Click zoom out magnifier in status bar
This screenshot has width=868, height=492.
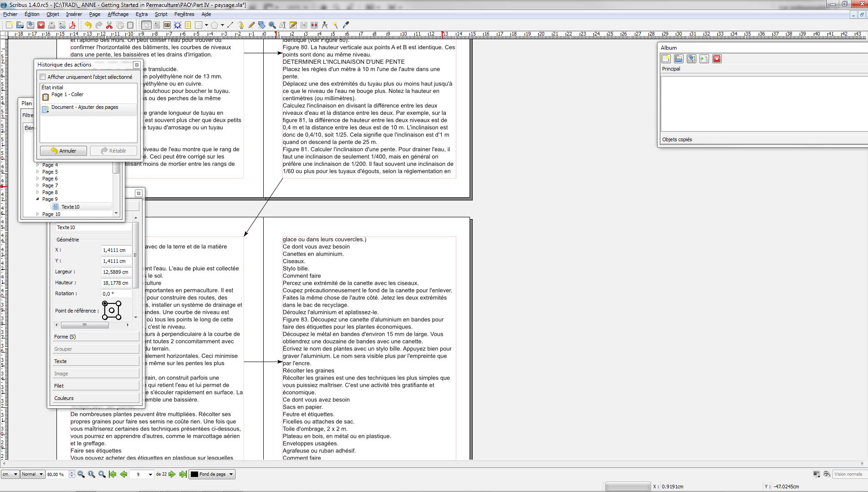(81, 474)
